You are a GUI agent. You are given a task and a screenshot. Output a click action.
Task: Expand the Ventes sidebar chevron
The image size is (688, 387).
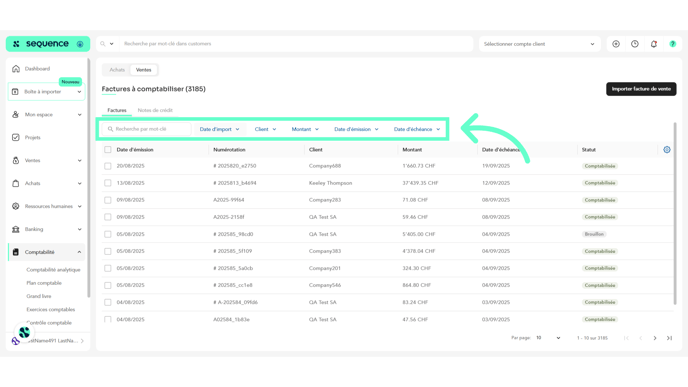(x=79, y=161)
